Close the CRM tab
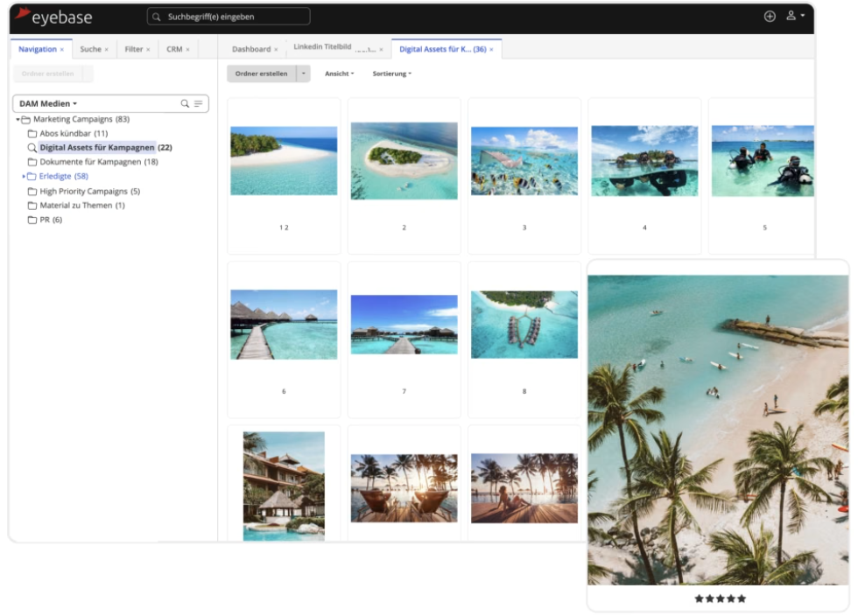The width and height of the screenshot is (858, 616). pos(187,50)
